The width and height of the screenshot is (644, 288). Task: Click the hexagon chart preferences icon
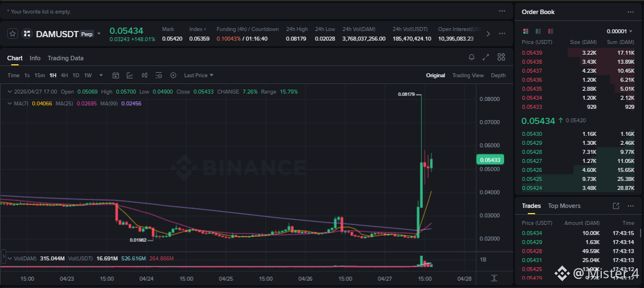(x=173, y=75)
